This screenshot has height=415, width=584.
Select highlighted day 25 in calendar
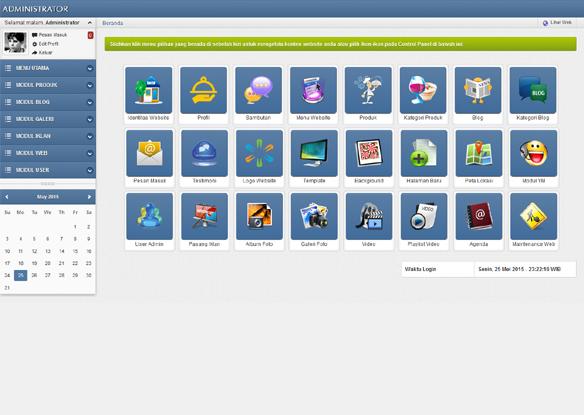[20, 275]
